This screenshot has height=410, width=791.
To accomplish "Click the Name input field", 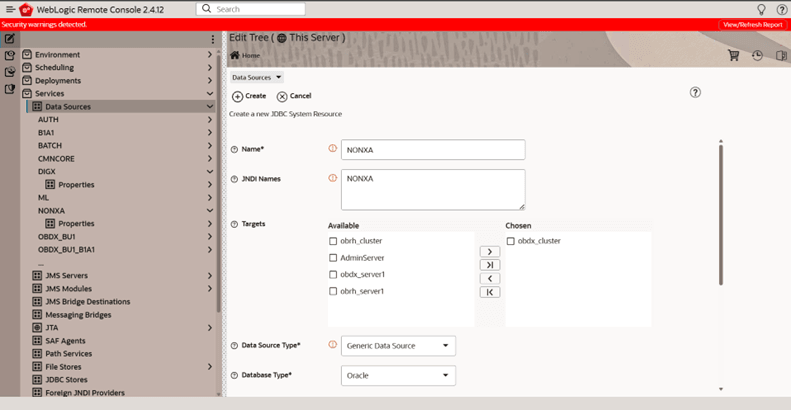I will click(x=433, y=150).
